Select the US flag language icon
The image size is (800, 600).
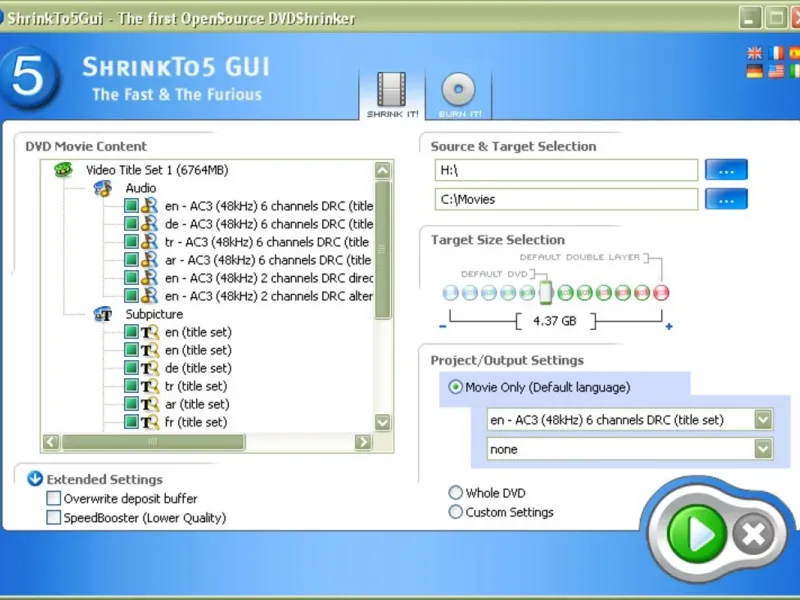[776, 71]
